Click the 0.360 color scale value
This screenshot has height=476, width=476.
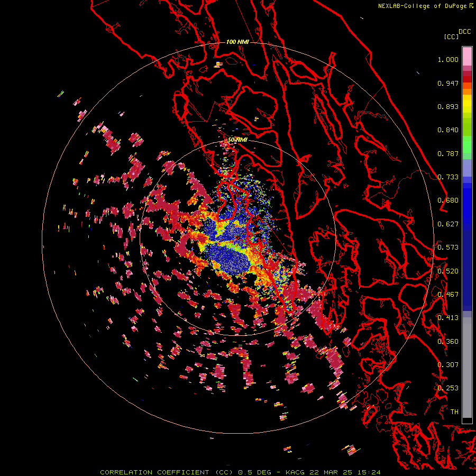pyautogui.click(x=448, y=342)
